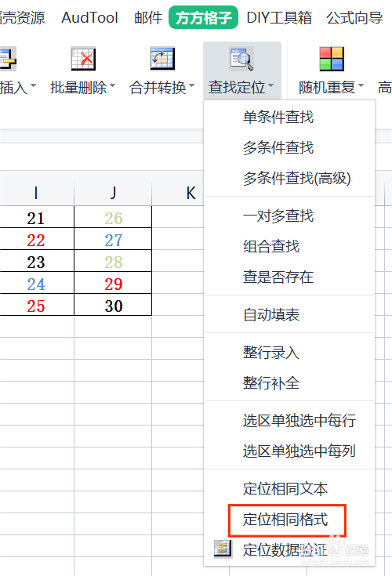The height and width of the screenshot is (576, 392).
Task: Open the 公式向导 ribbon tab
Action: click(354, 17)
